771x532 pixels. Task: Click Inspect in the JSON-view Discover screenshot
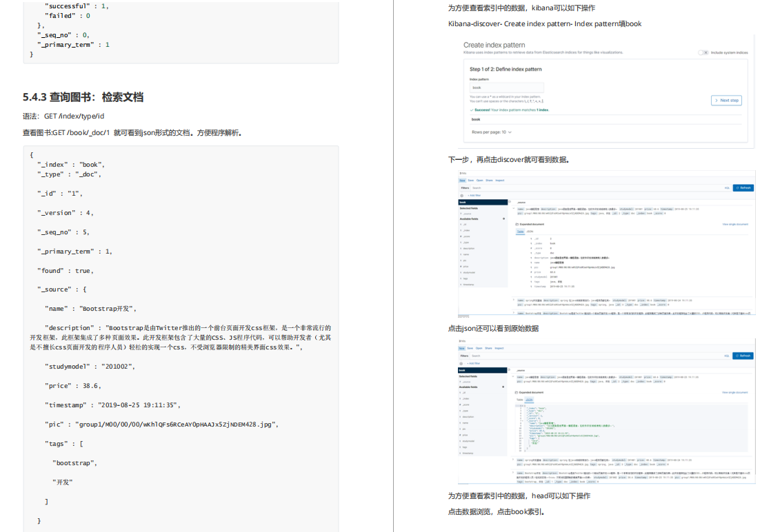[499, 348]
